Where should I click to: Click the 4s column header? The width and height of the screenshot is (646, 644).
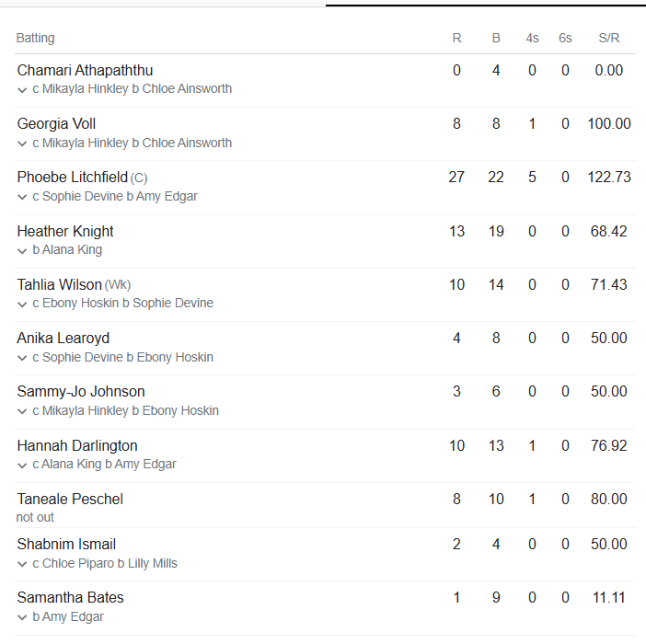(533, 38)
